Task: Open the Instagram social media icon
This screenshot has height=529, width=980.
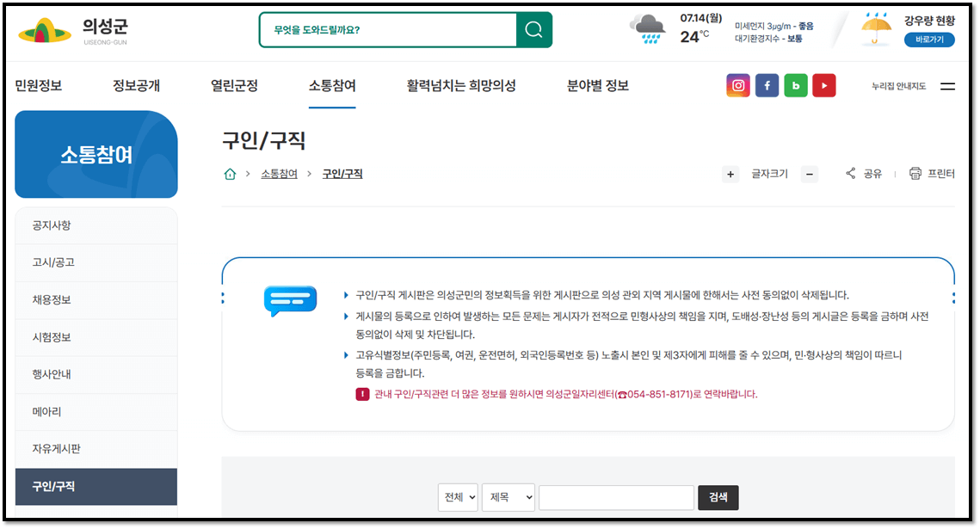Action: [737, 85]
